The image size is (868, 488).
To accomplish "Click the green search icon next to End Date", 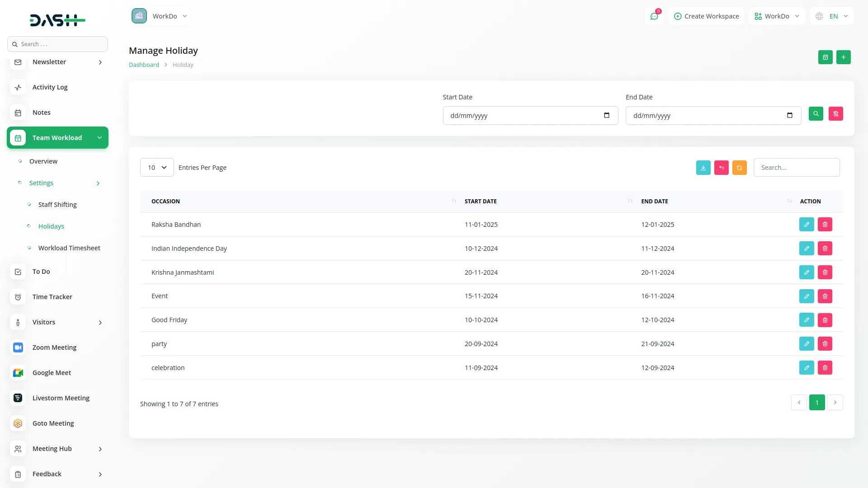I will [x=816, y=113].
